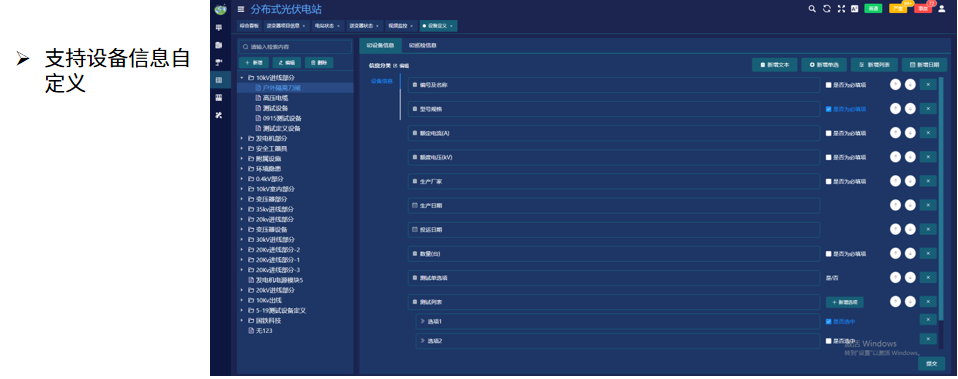Uncheck 是否为必填项 for the 型号规格 field

point(828,109)
